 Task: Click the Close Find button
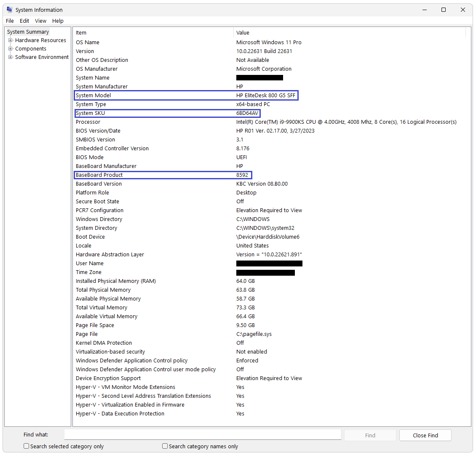[425, 435]
